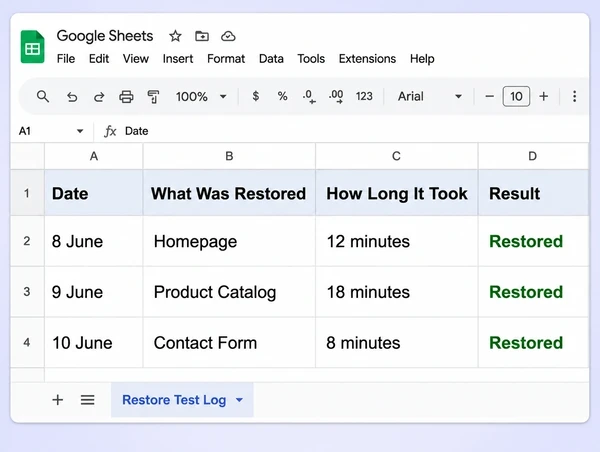This screenshot has width=600, height=452.
Task: Open the all sheets list icon
Action: point(88,400)
